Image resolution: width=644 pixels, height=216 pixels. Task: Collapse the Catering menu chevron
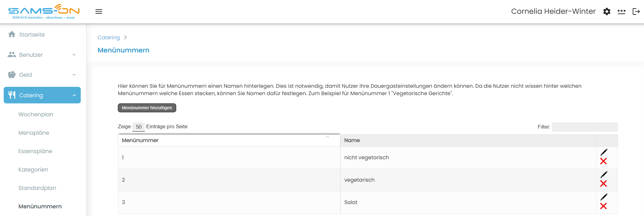pyautogui.click(x=74, y=95)
